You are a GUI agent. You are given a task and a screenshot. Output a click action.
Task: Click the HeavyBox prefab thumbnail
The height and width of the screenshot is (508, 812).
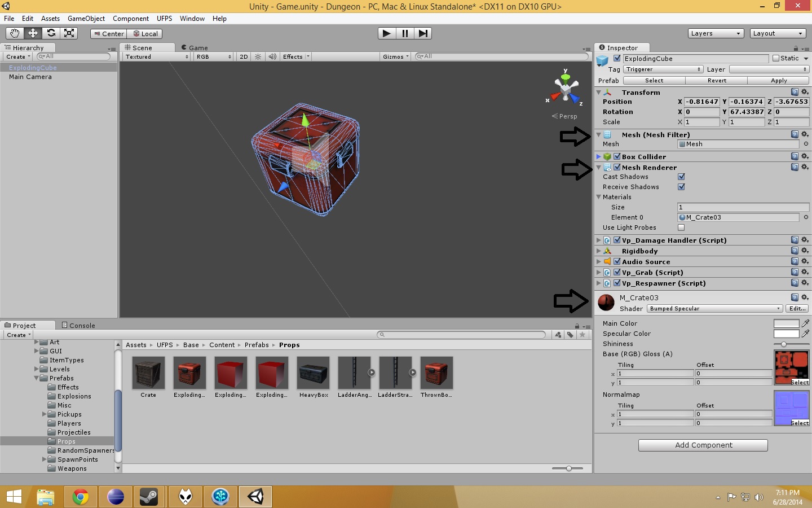tap(314, 373)
